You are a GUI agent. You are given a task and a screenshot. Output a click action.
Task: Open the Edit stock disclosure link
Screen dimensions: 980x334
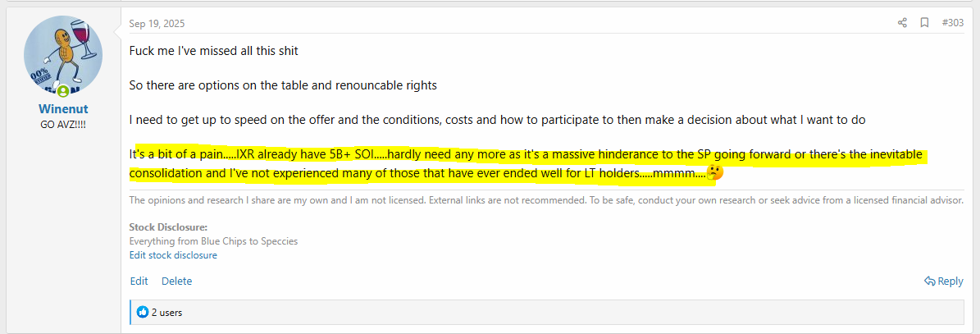(x=173, y=255)
